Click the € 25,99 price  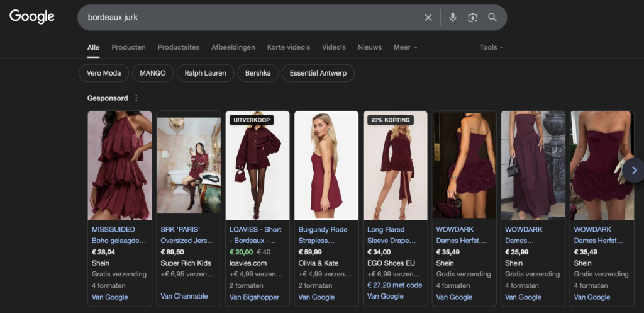pos(517,252)
